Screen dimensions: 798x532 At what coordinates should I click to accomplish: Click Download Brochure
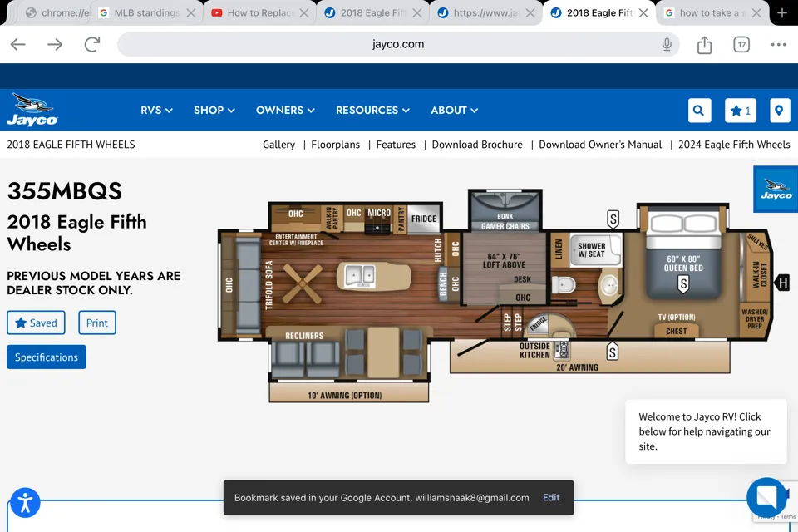477,145
